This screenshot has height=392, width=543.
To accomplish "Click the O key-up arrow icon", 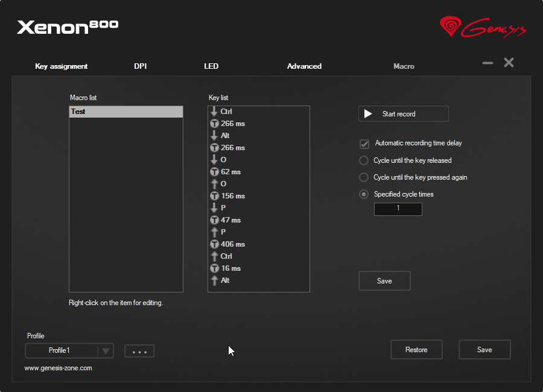I will (x=214, y=184).
